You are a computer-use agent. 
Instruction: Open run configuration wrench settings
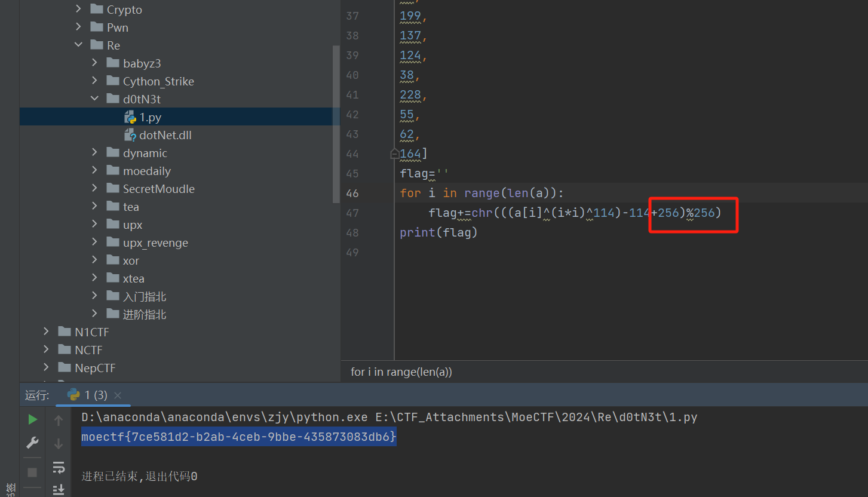(x=33, y=443)
